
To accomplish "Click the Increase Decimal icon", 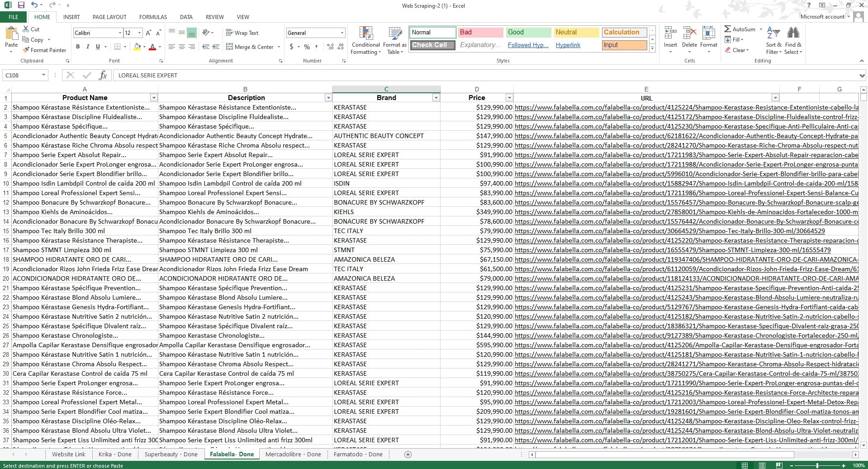I will tap(330, 47).
